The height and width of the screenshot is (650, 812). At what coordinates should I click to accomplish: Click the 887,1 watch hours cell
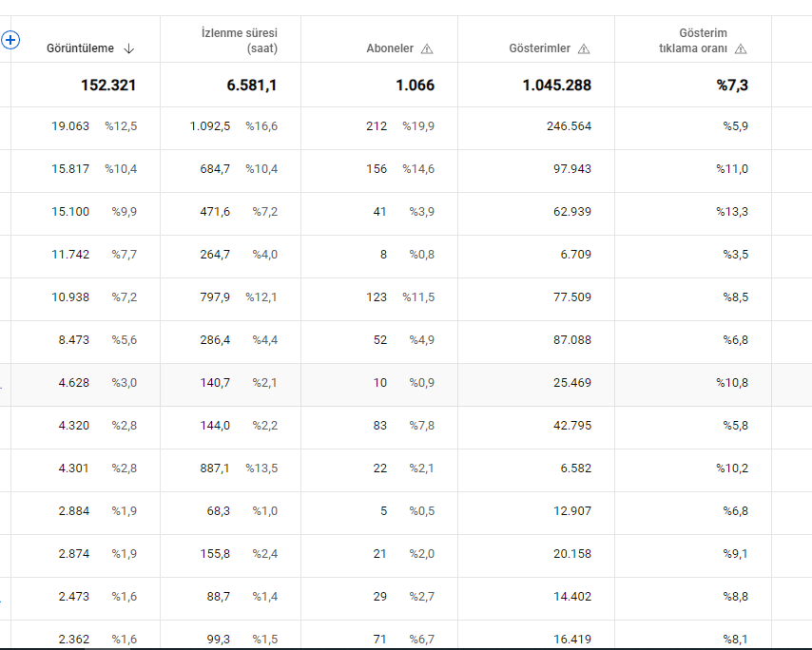point(215,468)
